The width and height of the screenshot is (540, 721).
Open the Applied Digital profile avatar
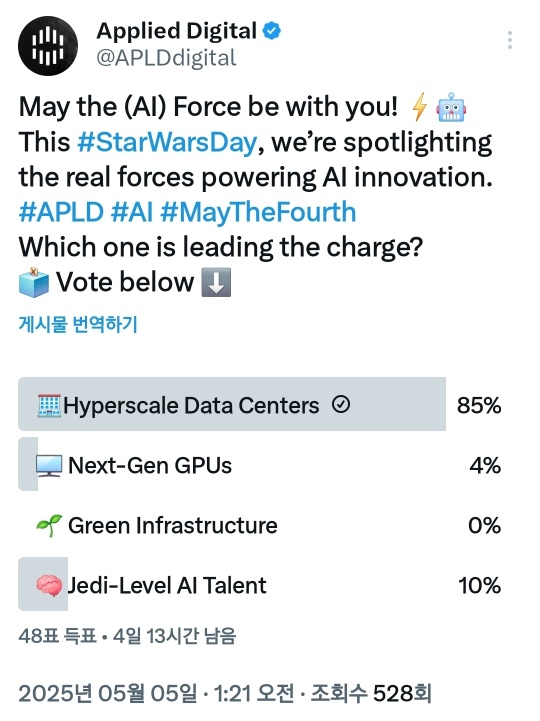coord(48,46)
